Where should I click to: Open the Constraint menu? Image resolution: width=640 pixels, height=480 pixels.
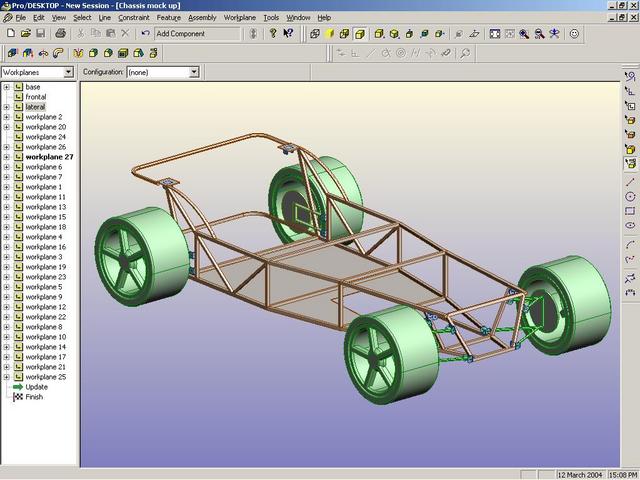click(x=133, y=18)
